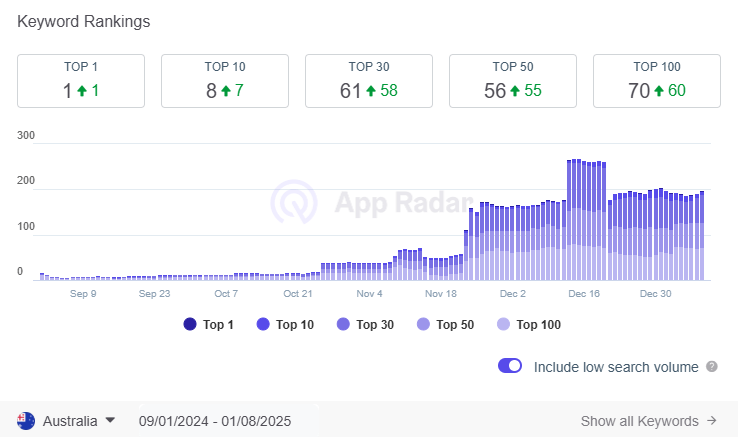Select the TOP 10 ranking card
The height and width of the screenshot is (437, 738).
click(x=225, y=81)
